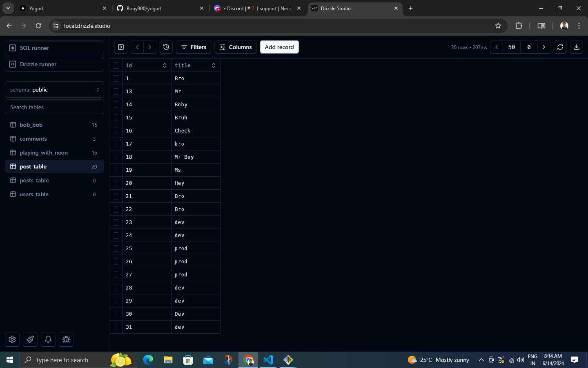Click the 'Check' title cell
Image resolution: width=588 pixels, height=368 pixels.
tap(196, 131)
